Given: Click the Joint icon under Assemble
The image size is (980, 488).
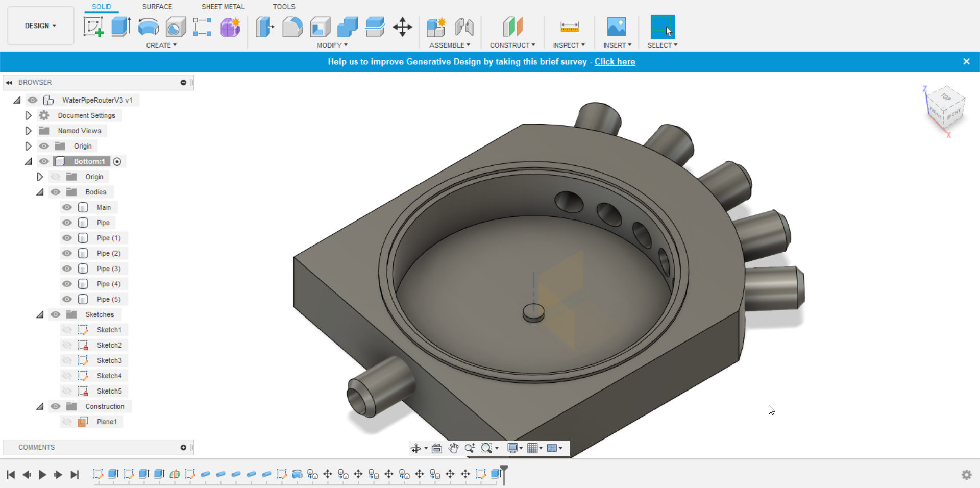Looking at the screenshot, I should click(x=464, y=27).
